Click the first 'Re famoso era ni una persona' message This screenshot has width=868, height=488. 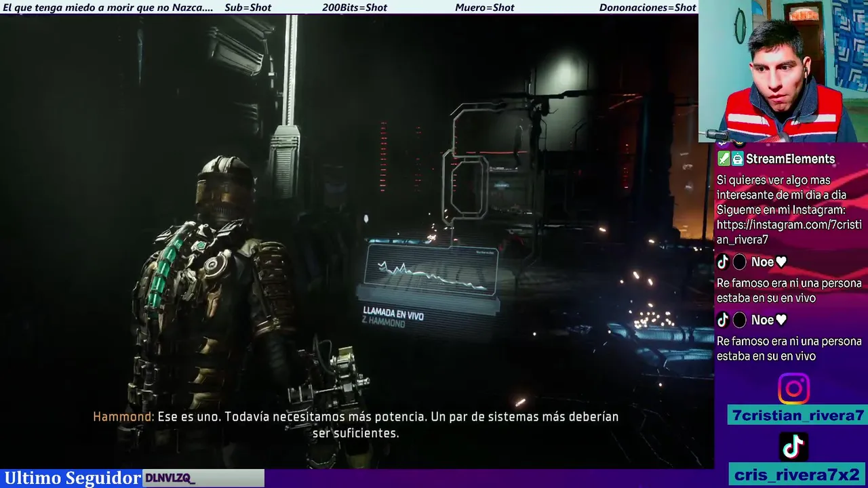tap(789, 290)
